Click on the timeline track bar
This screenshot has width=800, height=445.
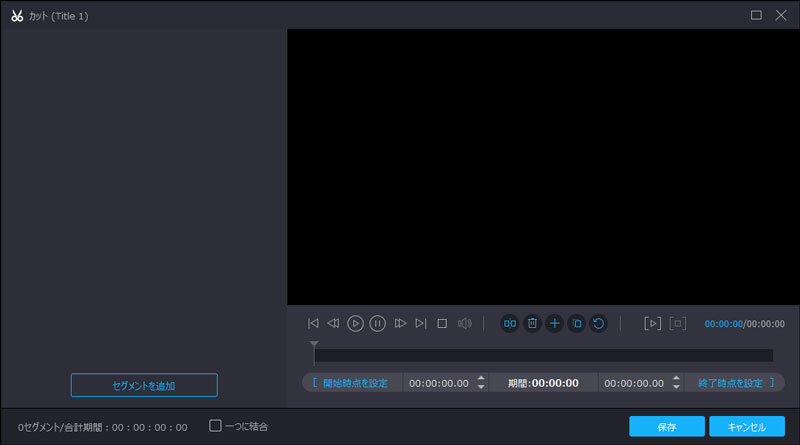tap(543, 356)
